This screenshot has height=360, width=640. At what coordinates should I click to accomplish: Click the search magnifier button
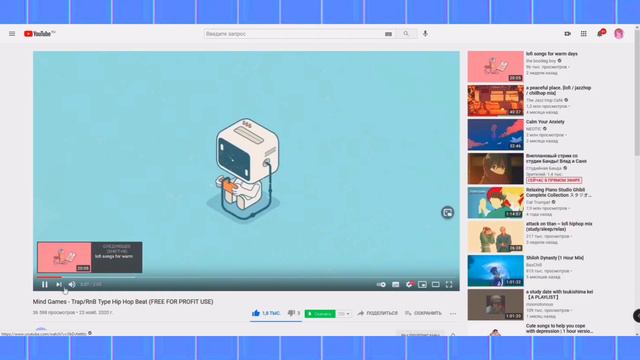(406, 34)
